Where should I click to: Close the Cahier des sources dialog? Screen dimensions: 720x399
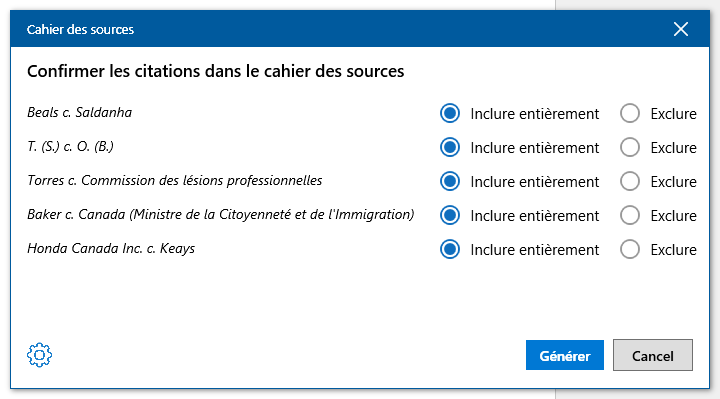681,29
